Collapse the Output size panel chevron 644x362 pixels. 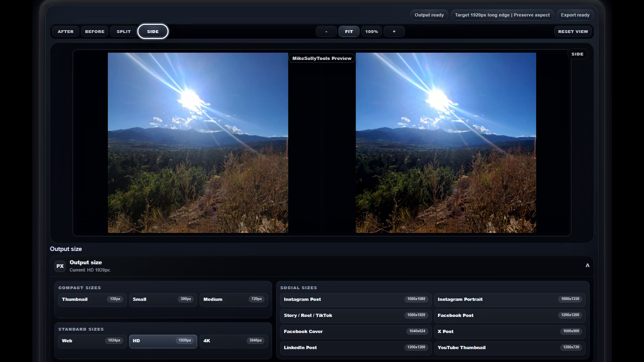click(587, 265)
